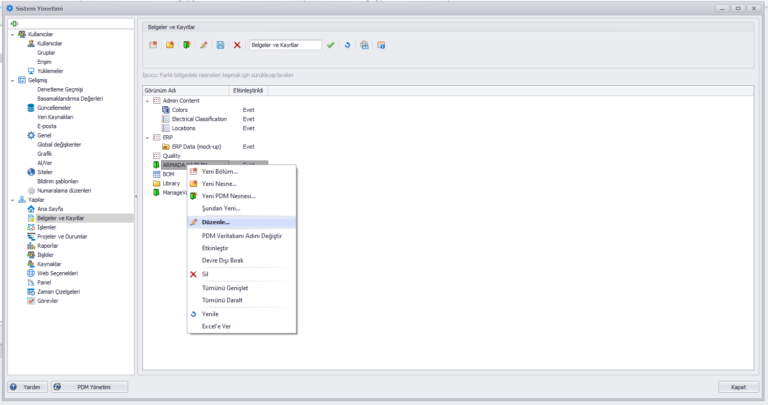
Task: Select Sil in the context menu
Action: [205, 273]
